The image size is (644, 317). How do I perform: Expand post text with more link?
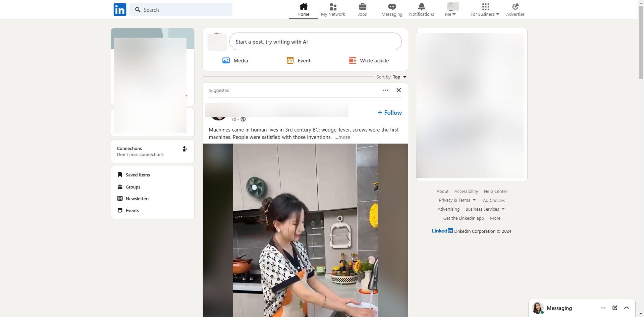tap(342, 137)
